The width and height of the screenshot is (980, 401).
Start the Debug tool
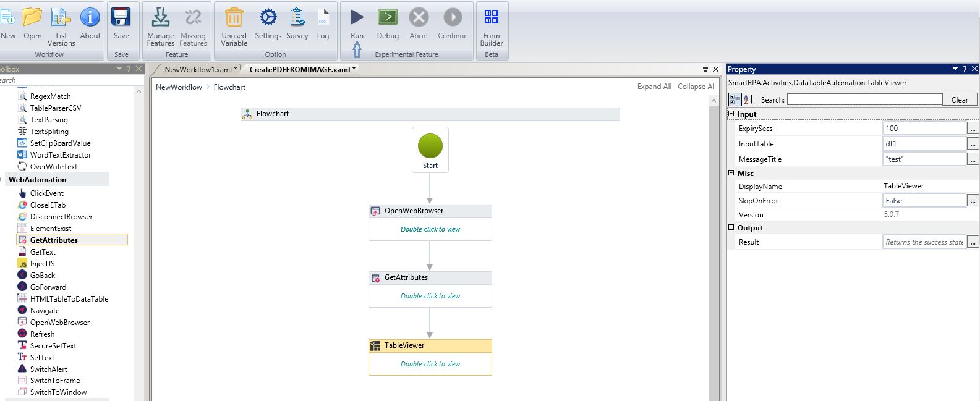point(388,18)
